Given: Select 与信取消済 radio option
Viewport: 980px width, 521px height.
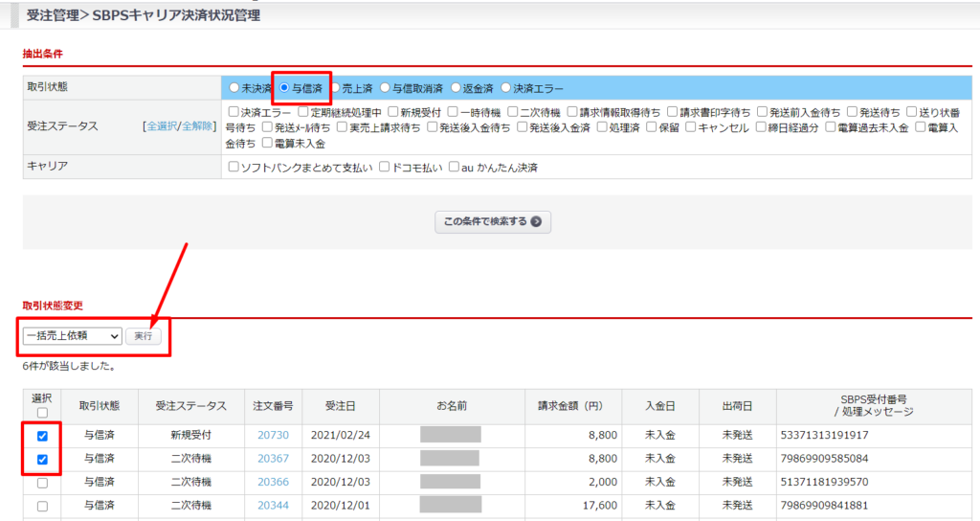Looking at the screenshot, I should pyautogui.click(x=385, y=88).
